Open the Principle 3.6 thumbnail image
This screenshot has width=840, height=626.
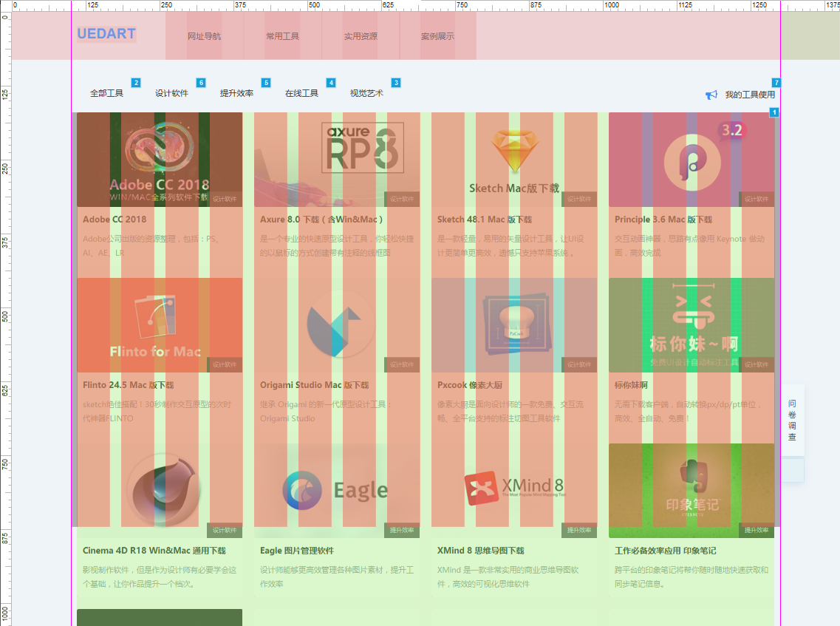click(692, 159)
